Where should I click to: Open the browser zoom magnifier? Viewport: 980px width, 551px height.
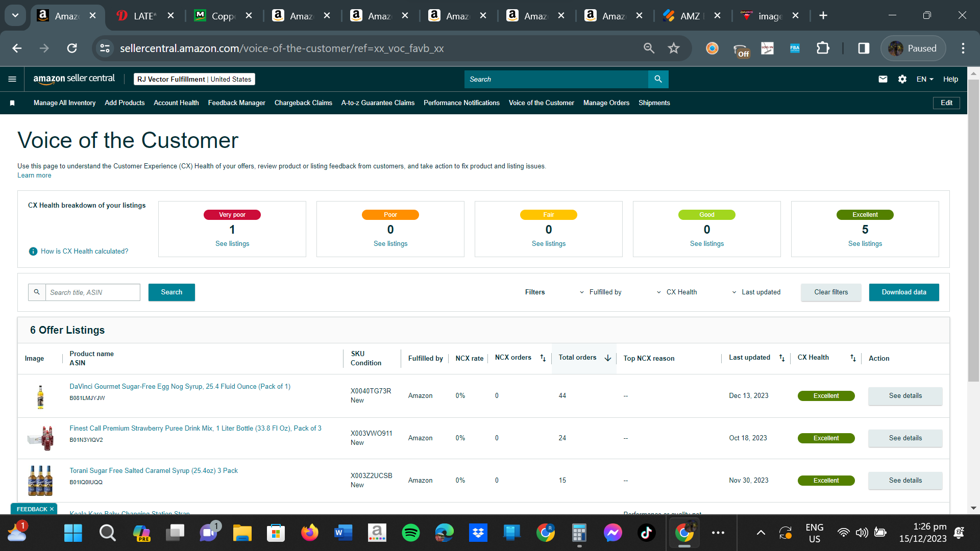pyautogui.click(x=649, y=48)
